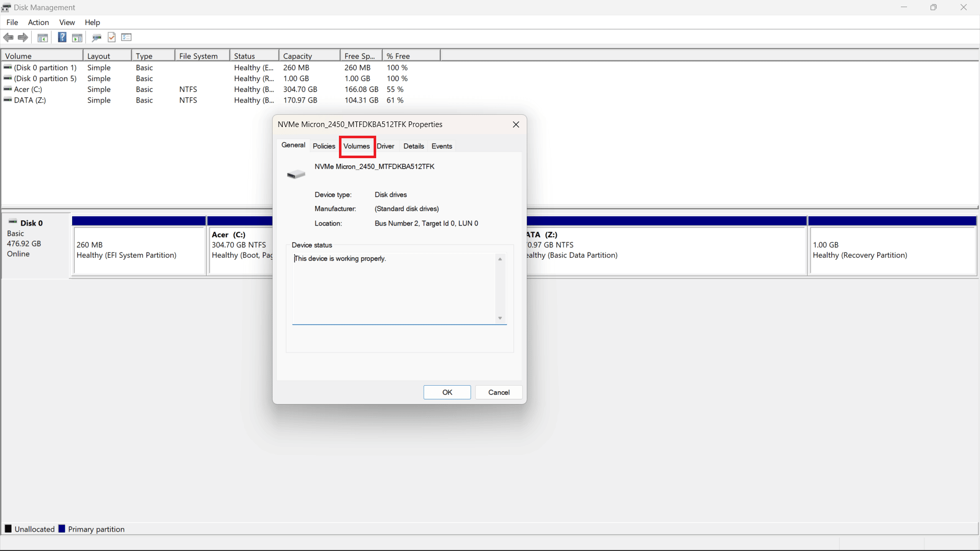Click the 61 % free value
Screen dimensions: 980x551
coord(395,100)
